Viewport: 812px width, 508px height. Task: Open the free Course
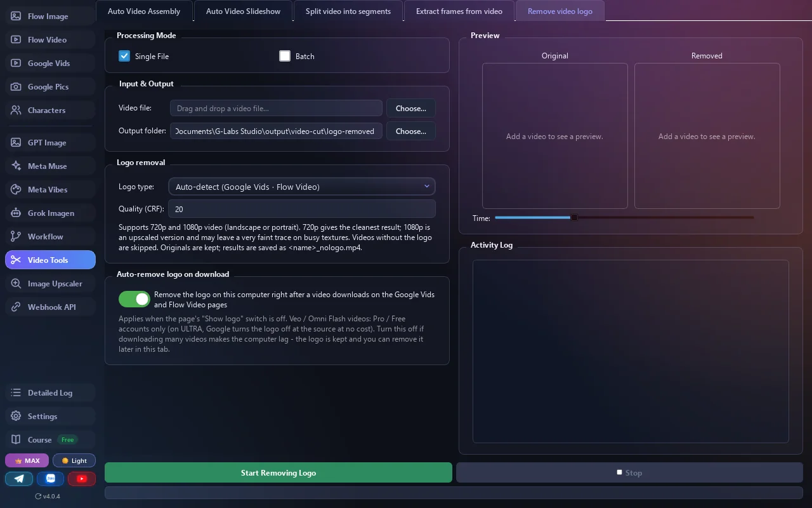(x=50, y=440)
